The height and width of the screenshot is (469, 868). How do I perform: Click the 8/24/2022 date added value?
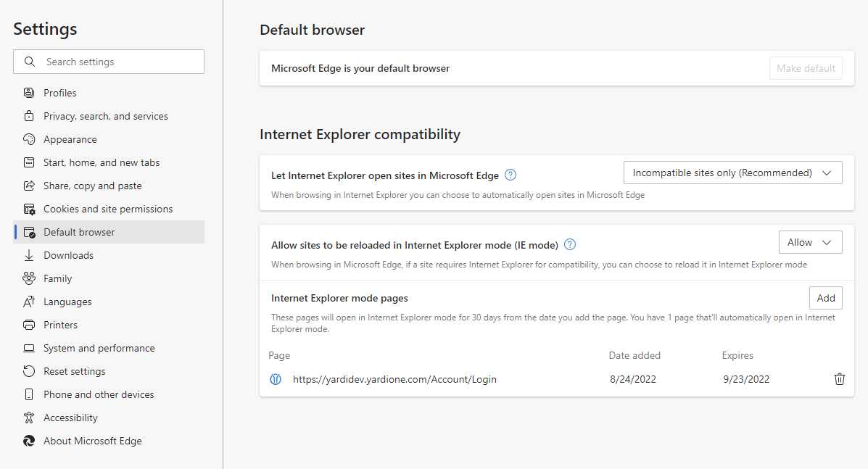pyautogui.click(x=633, y=379)
